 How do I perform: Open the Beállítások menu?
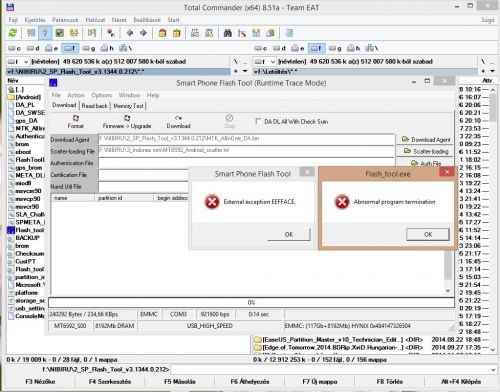147,20
